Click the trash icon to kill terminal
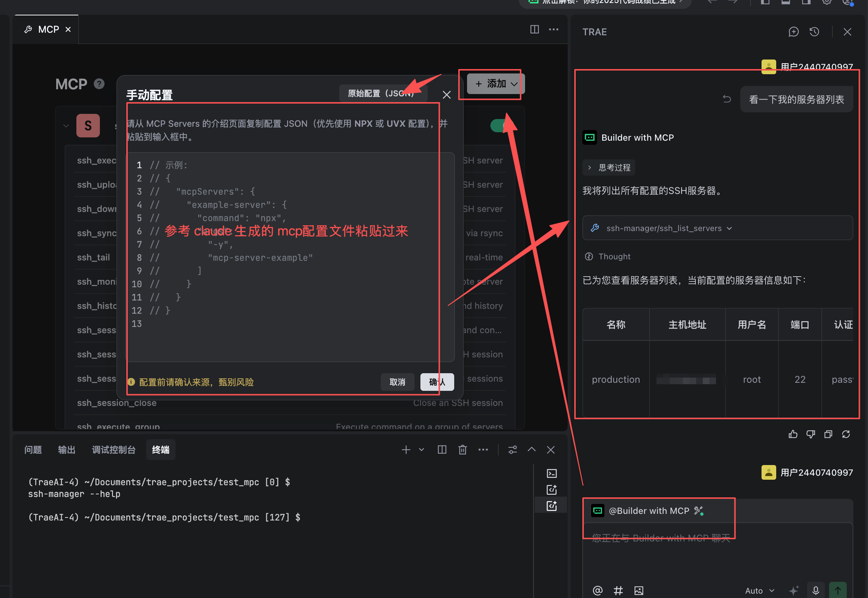Image resolution: width=868 pixels, height=598 pixels. 463,450
